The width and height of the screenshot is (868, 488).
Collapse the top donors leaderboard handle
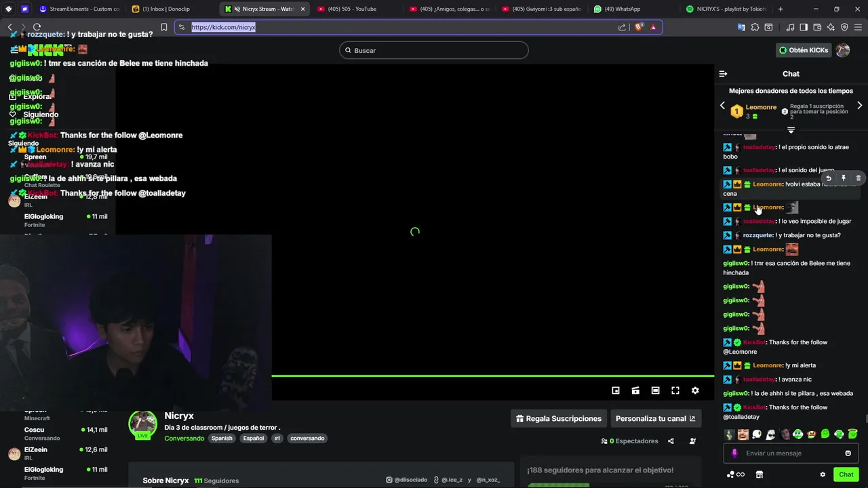point(791,129)
